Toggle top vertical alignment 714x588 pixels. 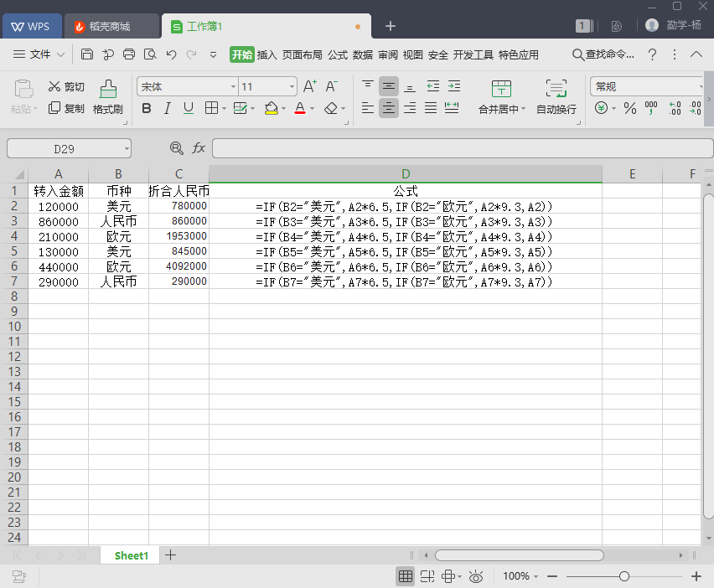pos(367,86)
